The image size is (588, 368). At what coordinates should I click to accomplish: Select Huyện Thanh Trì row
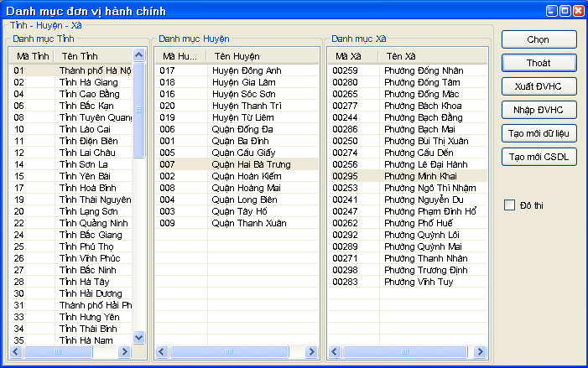[237, 106]
